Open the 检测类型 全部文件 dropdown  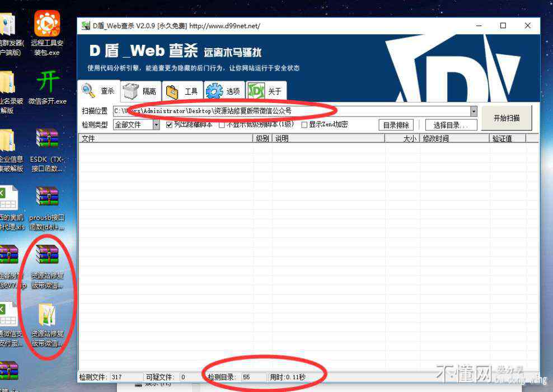[137, 124]
